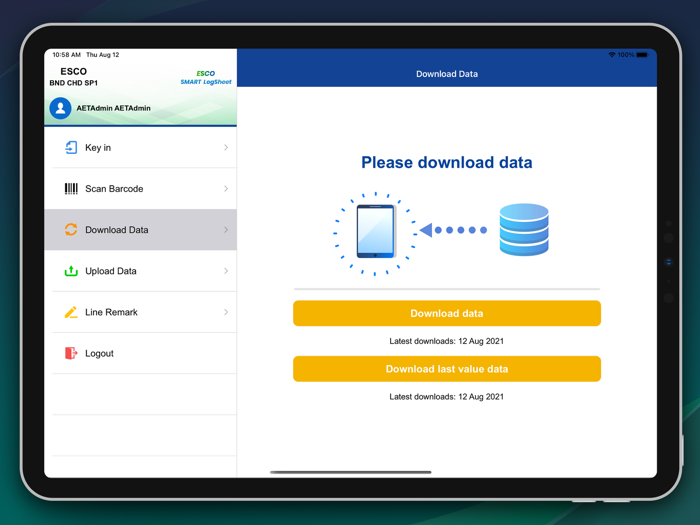Select the Download Data sidebar label

pos(117,229)
